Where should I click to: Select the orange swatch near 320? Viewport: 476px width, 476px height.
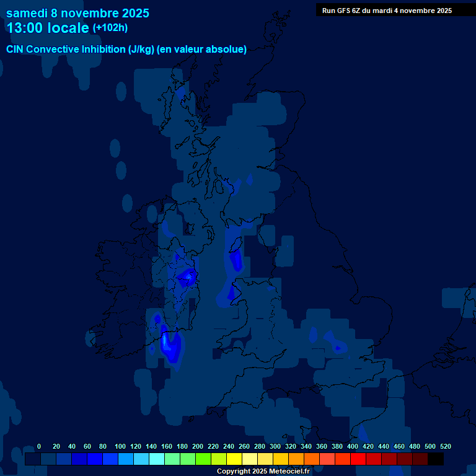click(x=296, y=459)
